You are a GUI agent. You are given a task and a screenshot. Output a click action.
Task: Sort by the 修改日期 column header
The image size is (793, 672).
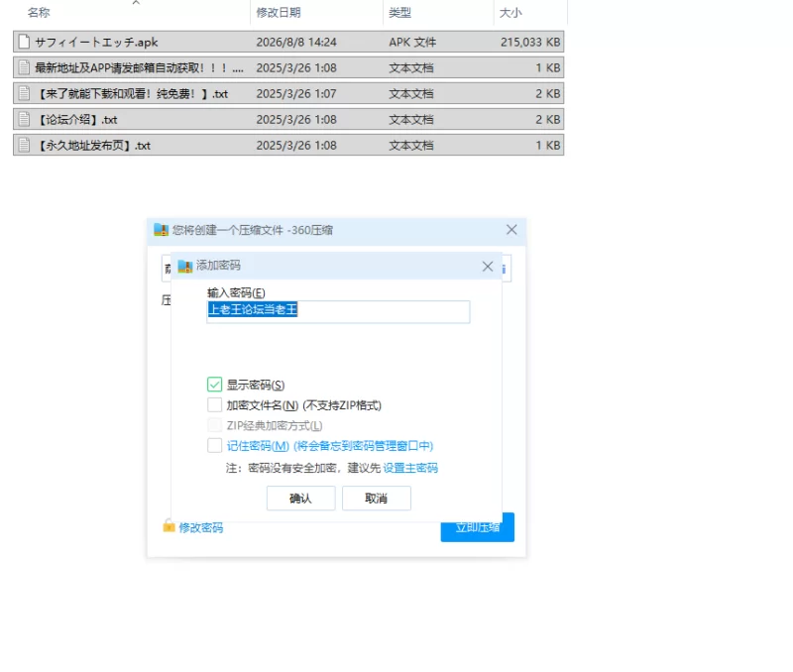(x=279, y=13)
